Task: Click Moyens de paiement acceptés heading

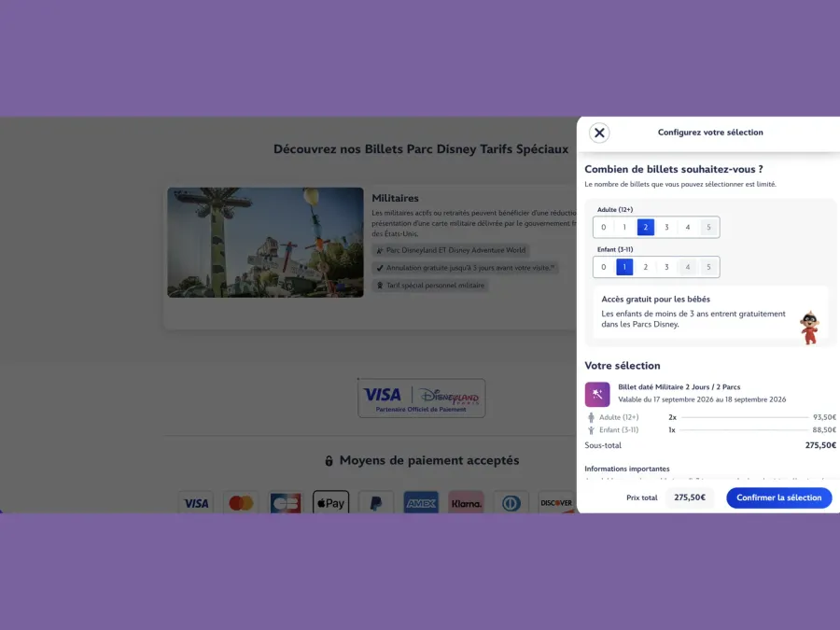Action: click(429, 461)
